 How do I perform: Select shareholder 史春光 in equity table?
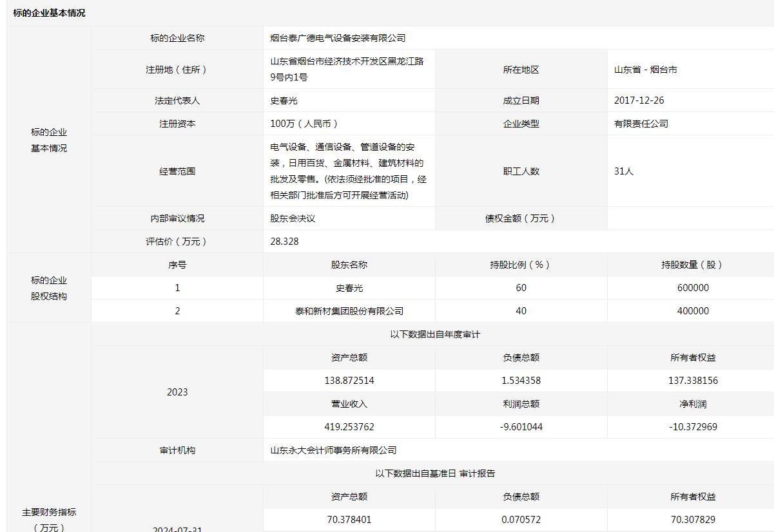pyautogui.click(x=349, y=288)
